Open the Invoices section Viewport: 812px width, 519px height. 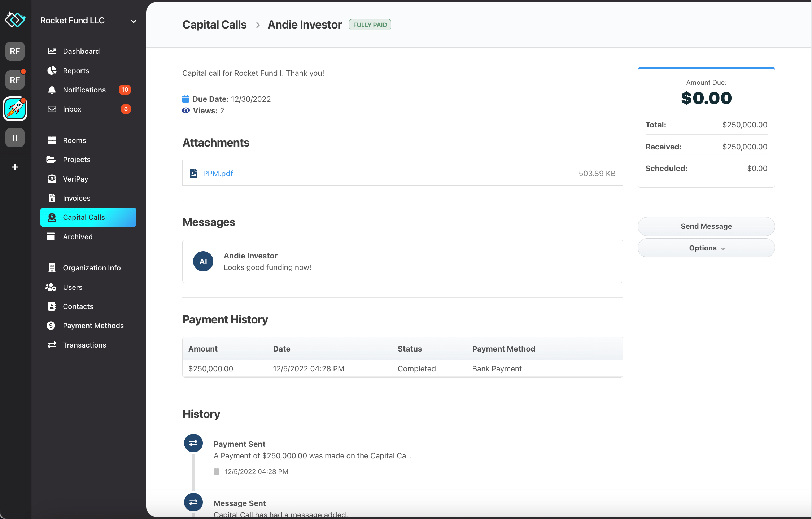pos(77,198)
